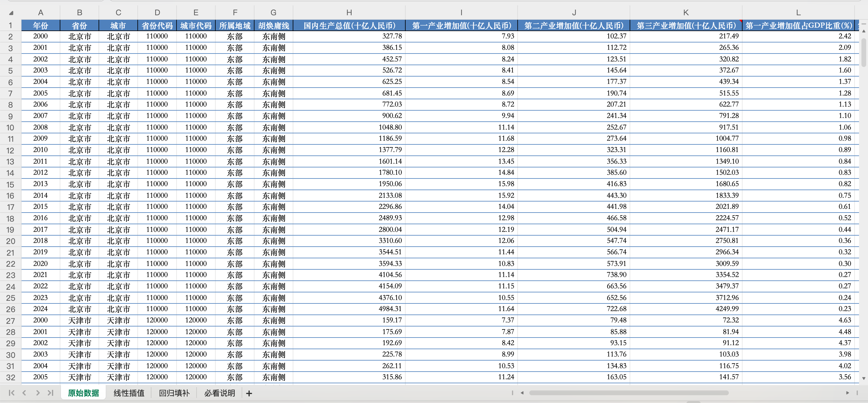Select column H by its header
The width and height of the screenshot is (868, 403).
tap(349, 13)
